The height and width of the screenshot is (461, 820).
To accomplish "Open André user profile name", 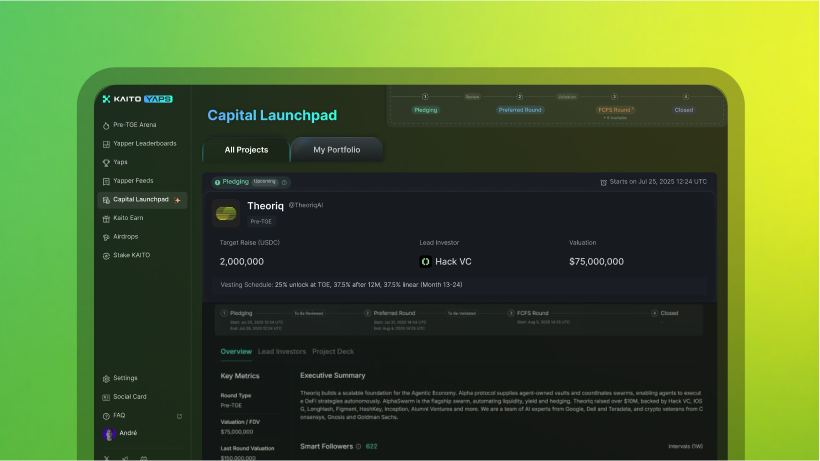I will [128, 433].
